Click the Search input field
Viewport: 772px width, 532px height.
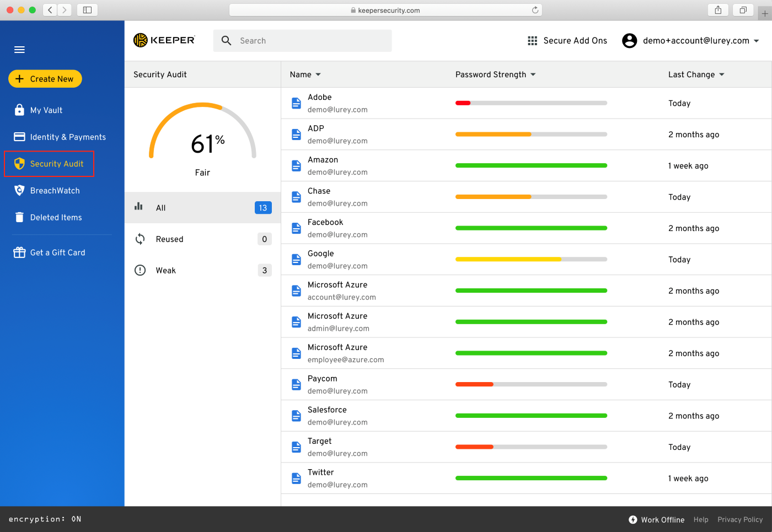click(303, 41)
